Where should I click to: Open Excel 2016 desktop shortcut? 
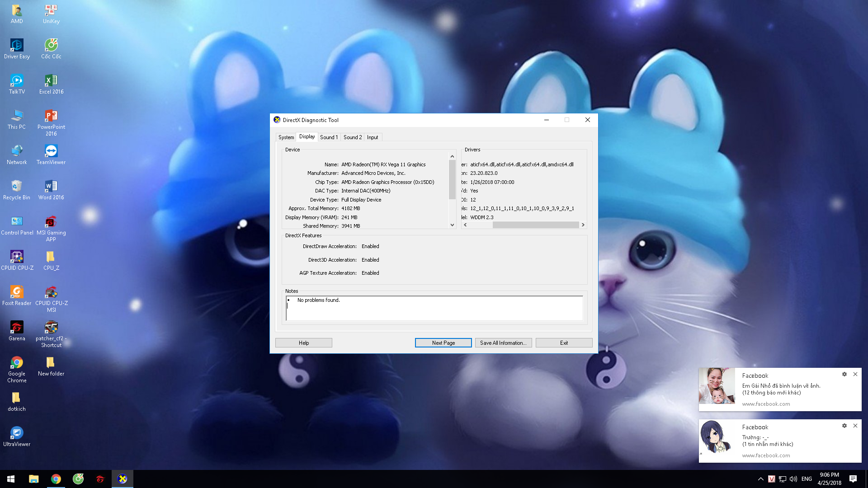51,84
